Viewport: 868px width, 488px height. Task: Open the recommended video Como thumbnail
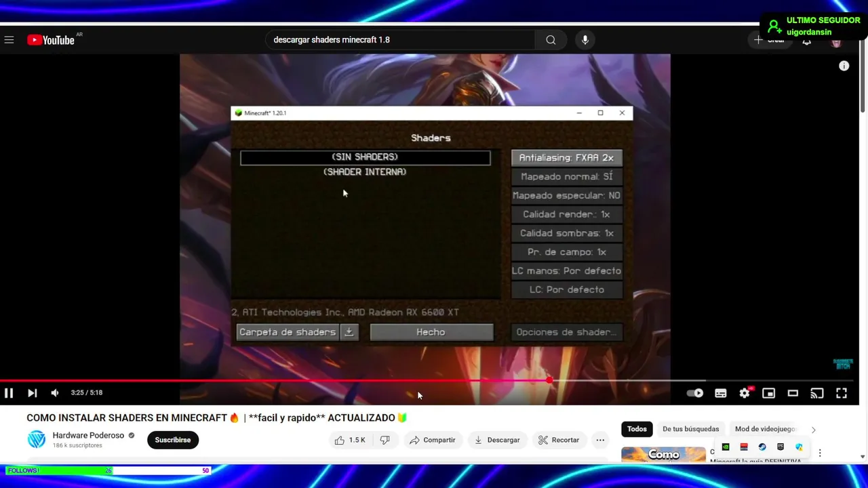point(663,454)
